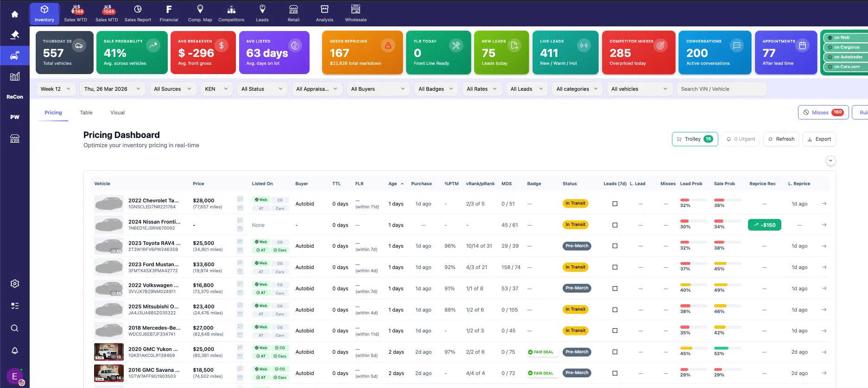Open Sales WTD in top nav
Viewport: 868px width, 388px height.
tap(76, 13)
